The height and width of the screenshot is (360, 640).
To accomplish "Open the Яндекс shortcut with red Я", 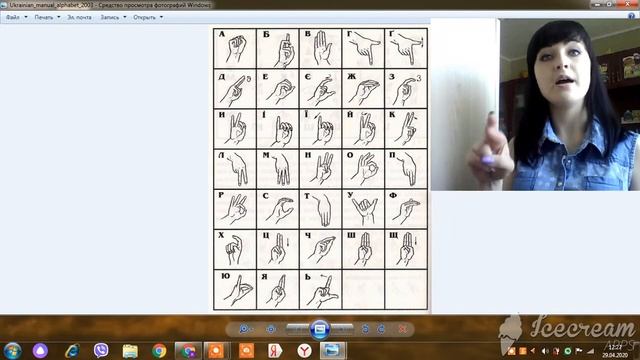I will (275, 351).
